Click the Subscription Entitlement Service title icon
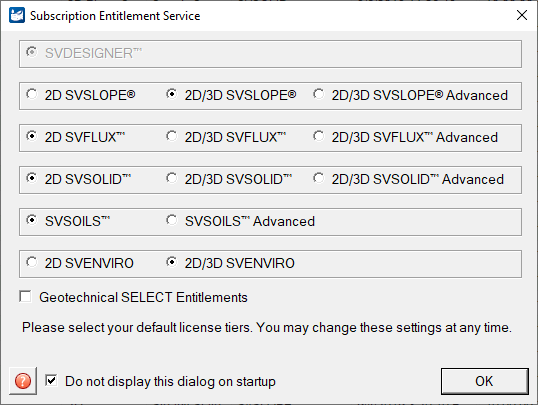Viewport: 538px width, 405px height. click(17, 15)
